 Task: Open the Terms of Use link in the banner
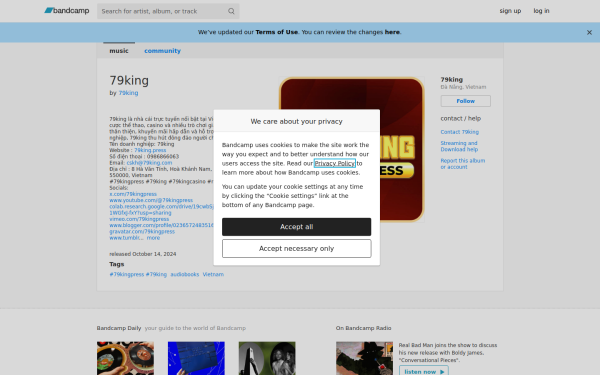tap(276, 32)
